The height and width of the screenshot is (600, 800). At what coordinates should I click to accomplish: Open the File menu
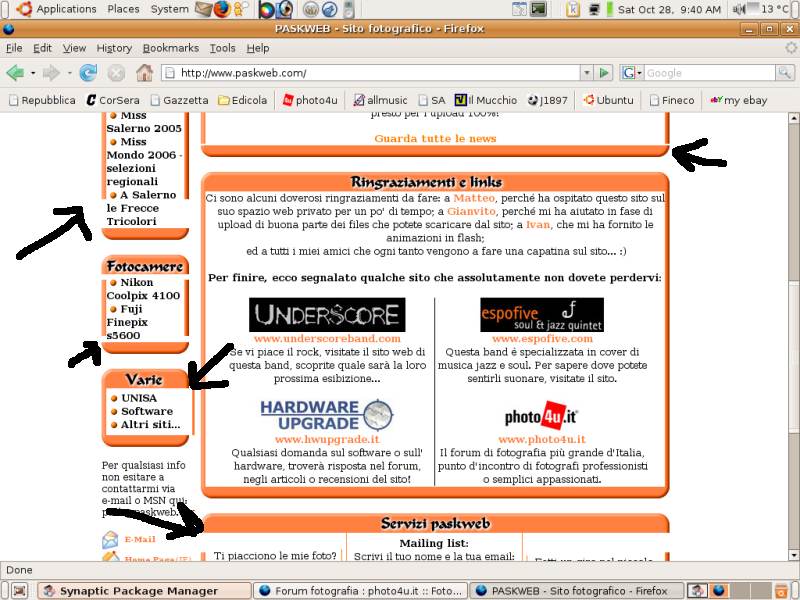[14, 48]
